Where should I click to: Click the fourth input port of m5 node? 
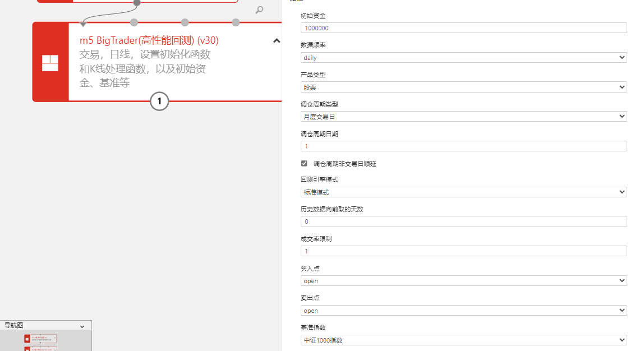coord(236,22)
